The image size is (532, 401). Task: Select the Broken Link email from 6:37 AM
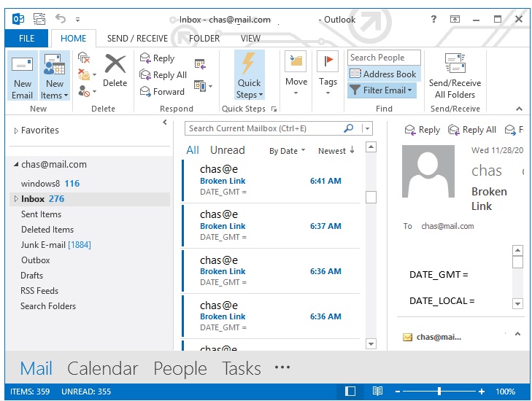(271, 226)
